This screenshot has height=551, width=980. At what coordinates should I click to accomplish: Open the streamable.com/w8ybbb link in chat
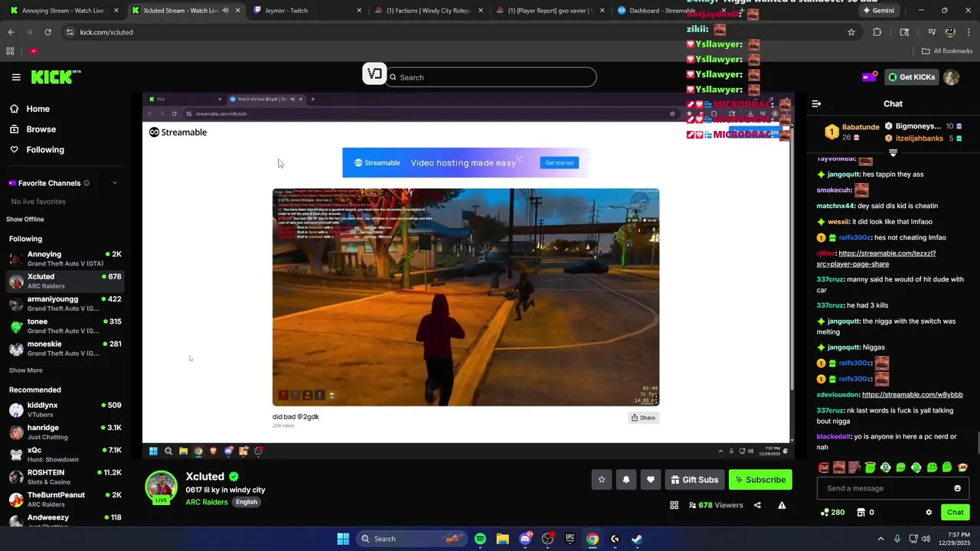(x=912, y=395)
